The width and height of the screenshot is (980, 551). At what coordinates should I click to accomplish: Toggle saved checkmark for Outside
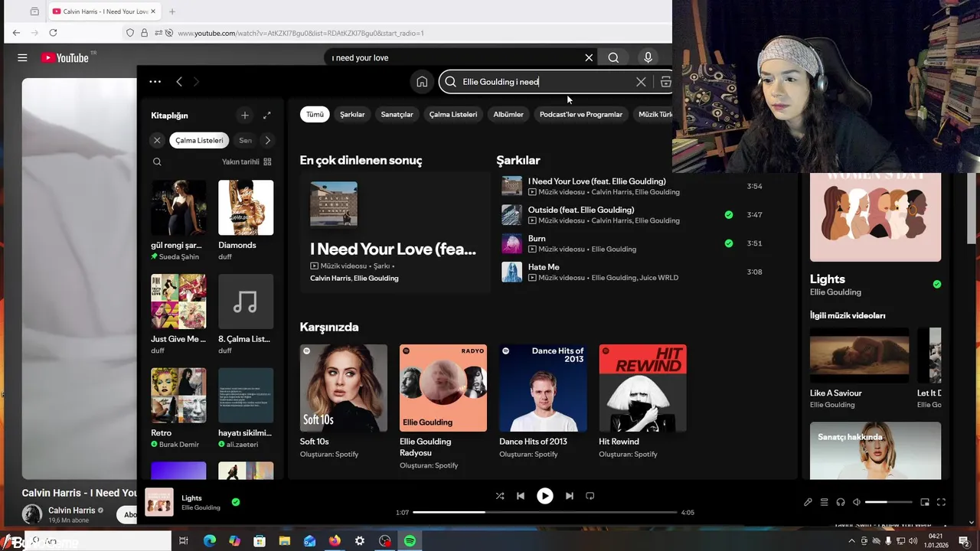(729, 215)
